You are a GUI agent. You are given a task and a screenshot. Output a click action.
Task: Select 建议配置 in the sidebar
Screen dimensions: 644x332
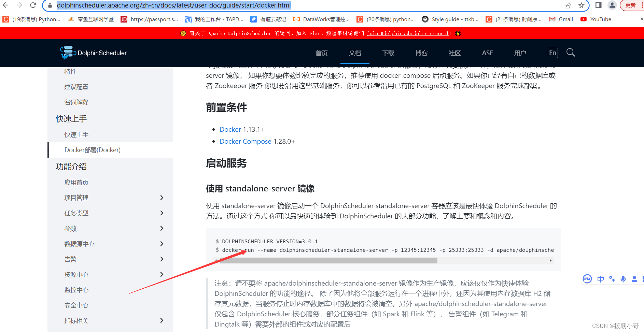pyautogui.click(x=76, y=87)
